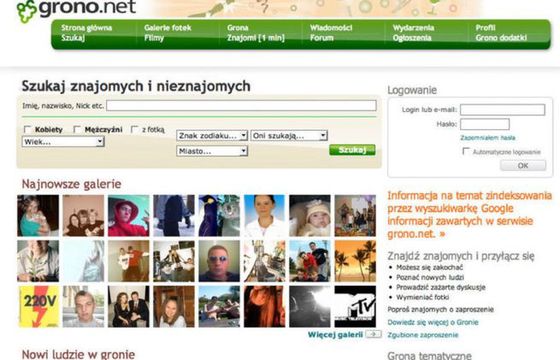
Task: Click the Zgubione zaproszenie link
Action: tap(423, 335)
